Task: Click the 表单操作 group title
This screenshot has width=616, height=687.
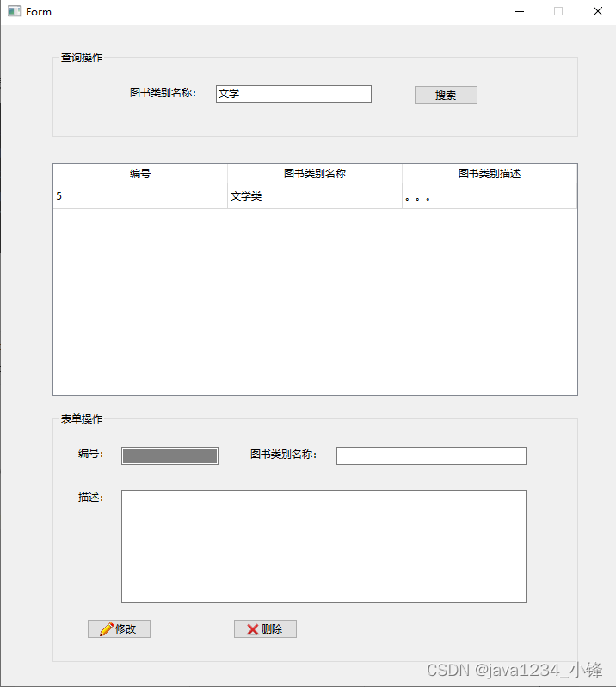Action: 82,419
